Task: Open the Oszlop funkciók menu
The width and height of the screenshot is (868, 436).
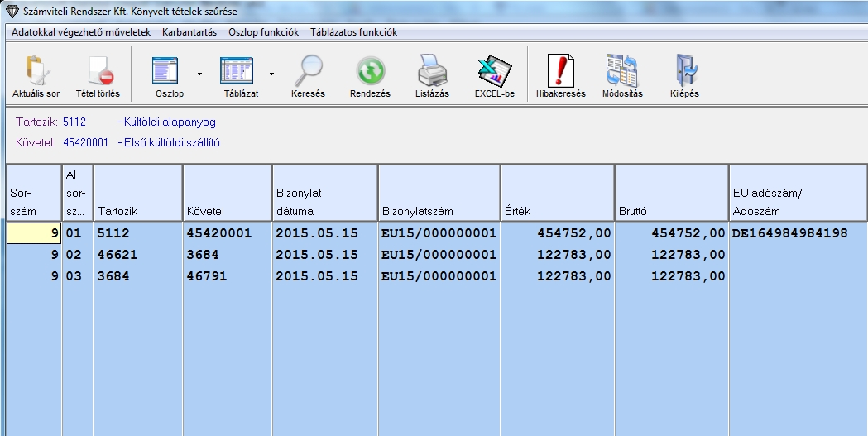Action: click(x=263, y=32)
